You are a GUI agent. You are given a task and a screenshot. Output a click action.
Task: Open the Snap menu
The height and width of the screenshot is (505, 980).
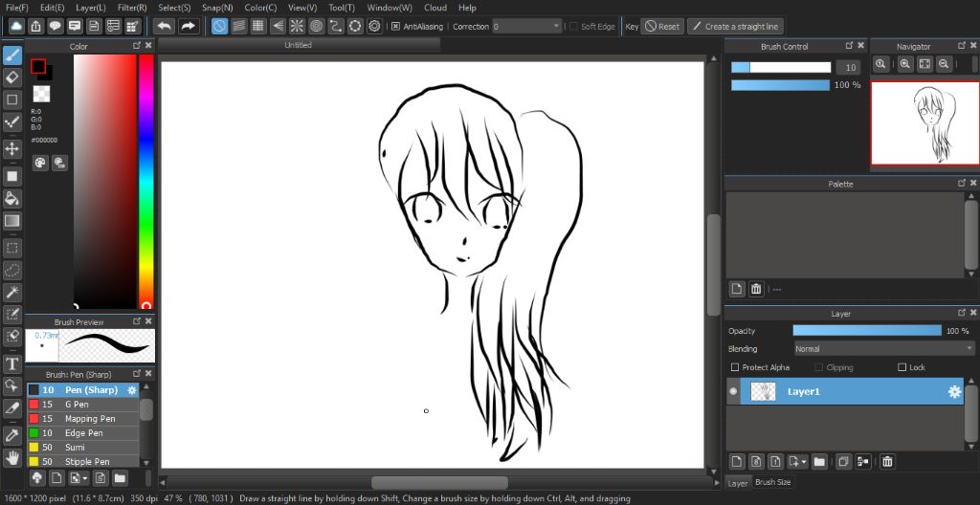[x=217, y=8]
